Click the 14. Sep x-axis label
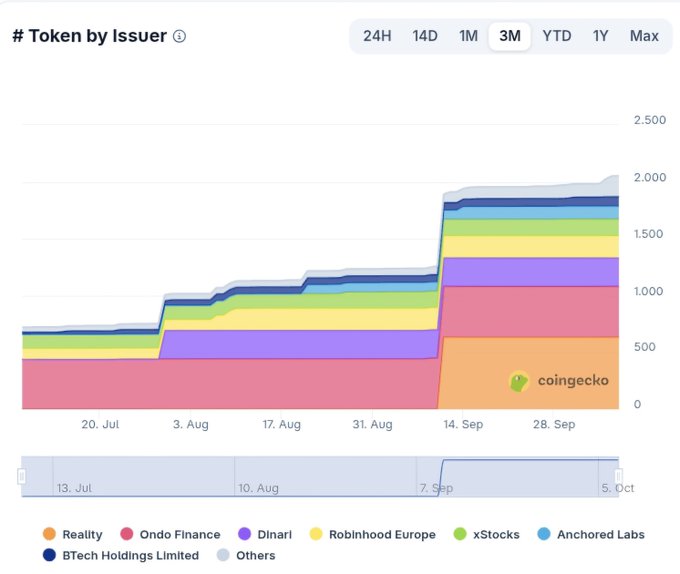Image resolution: width=680 pixels, height=574 pixels. (463, 424)
